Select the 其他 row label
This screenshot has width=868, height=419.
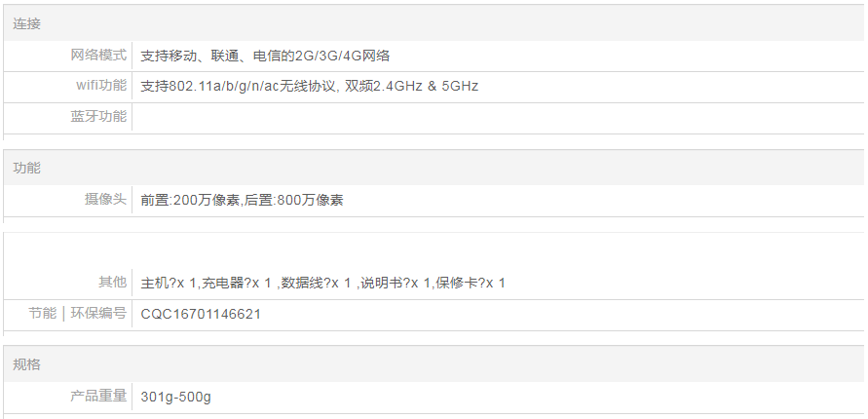[112, 283]
